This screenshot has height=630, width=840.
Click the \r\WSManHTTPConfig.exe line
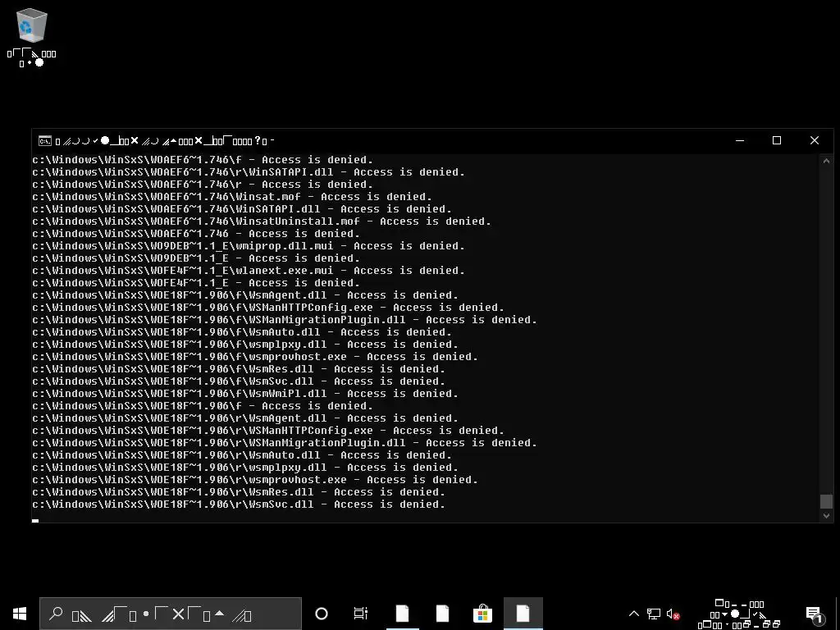coord(268,431)
